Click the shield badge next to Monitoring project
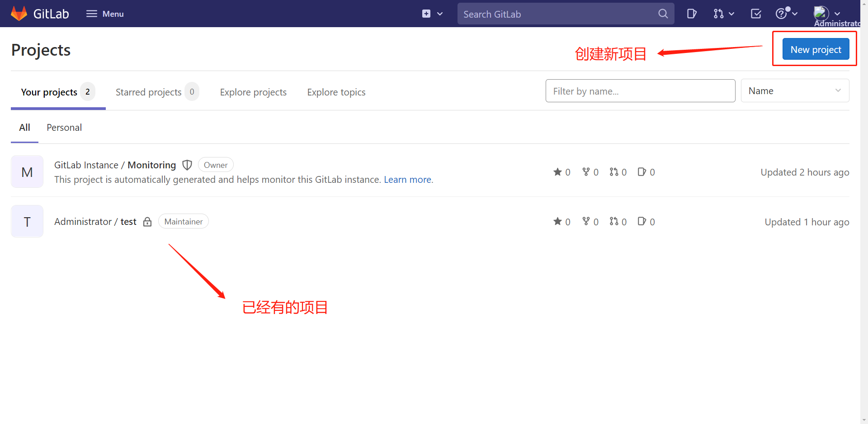Screen dimensions: 868x424 [x=187, y=165]
